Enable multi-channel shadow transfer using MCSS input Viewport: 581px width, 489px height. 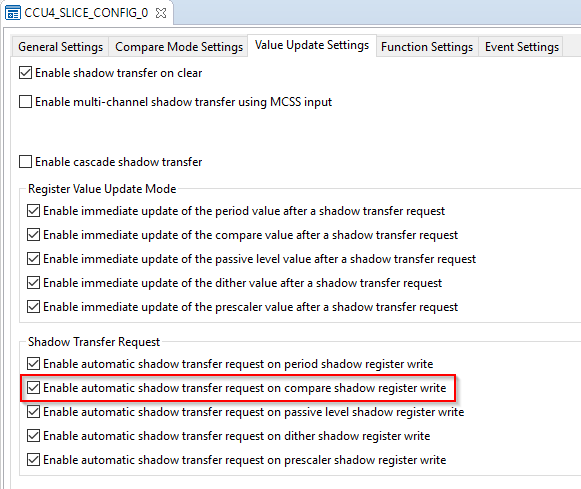[25, 102]
